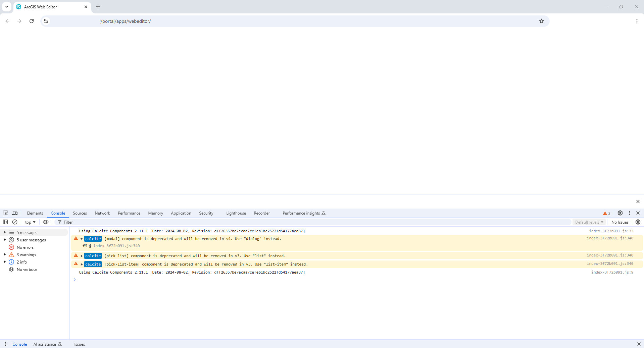Viewport: 644px width, 348px height.
Task: Close the ArcGIS Web Editor tab
Action: click(x=86, y=7)
